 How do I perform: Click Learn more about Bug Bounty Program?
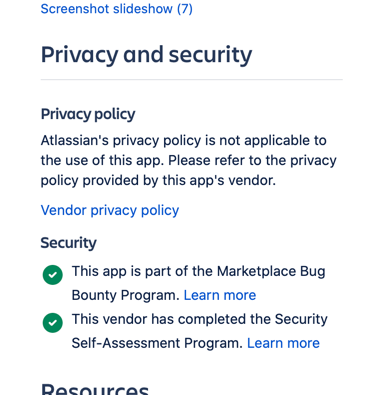pos(220,295)
